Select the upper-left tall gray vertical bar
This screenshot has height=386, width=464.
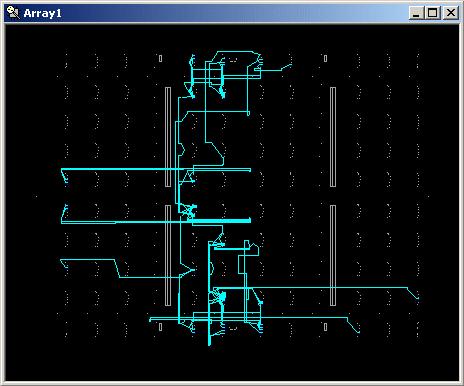click(168, 137)
